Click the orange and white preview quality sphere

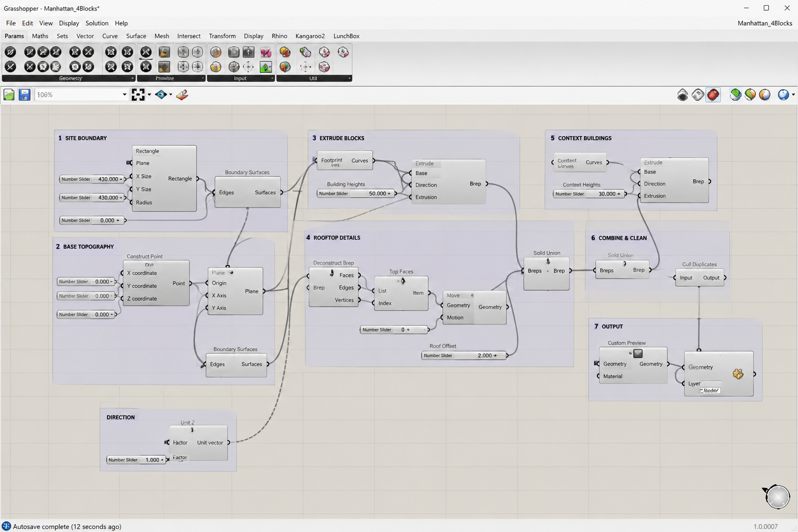click(765, 95)
